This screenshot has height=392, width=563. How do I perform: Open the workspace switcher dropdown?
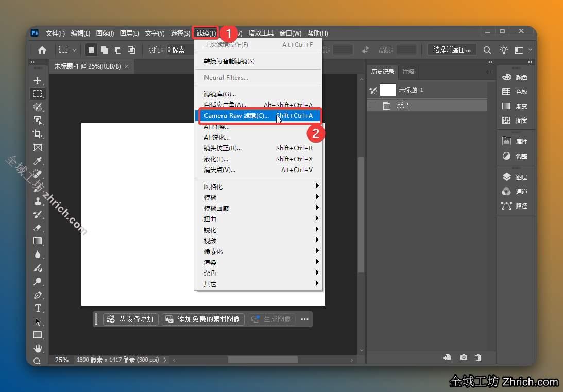point(523,50)
